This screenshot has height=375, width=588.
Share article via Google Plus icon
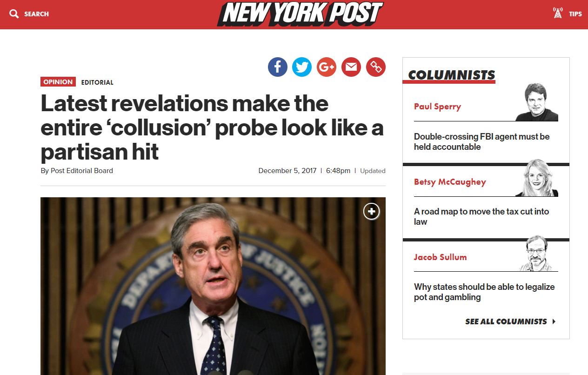pyautogui.click(x=327, y=67)
